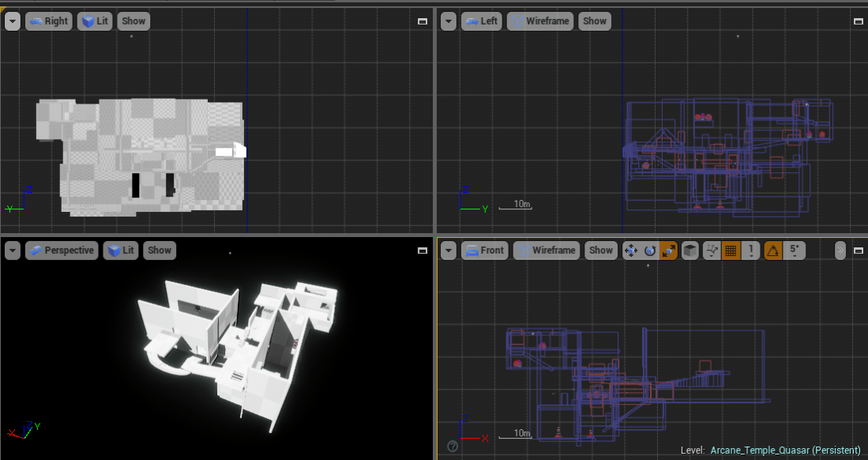
Task: Maximize the Right orthographic viewport
Action: click(x=422, y=21)
